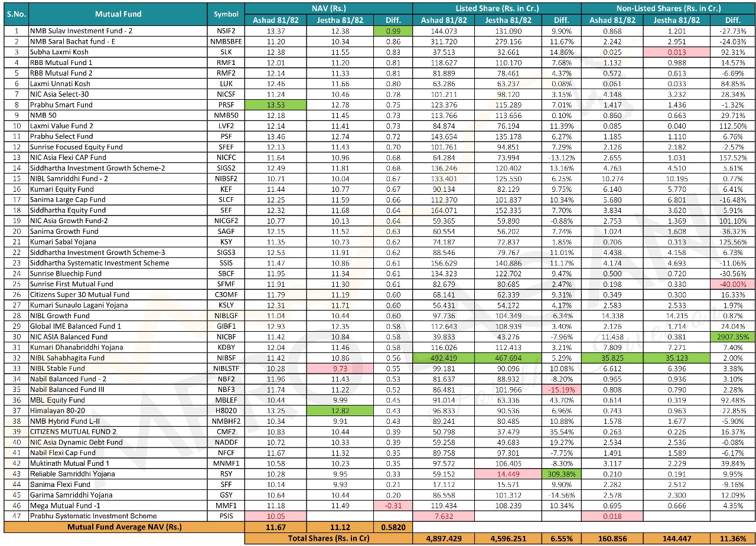Click the 112.50% cell for Laxmi Value Fund 2
This screenshot has width=756, height=546.
click(733, 126)
